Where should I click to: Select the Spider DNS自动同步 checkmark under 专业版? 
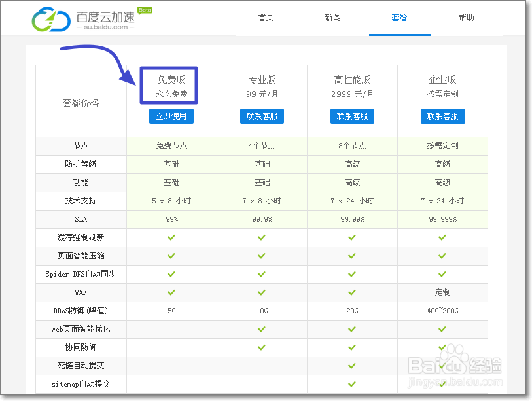tap(261, 274)
